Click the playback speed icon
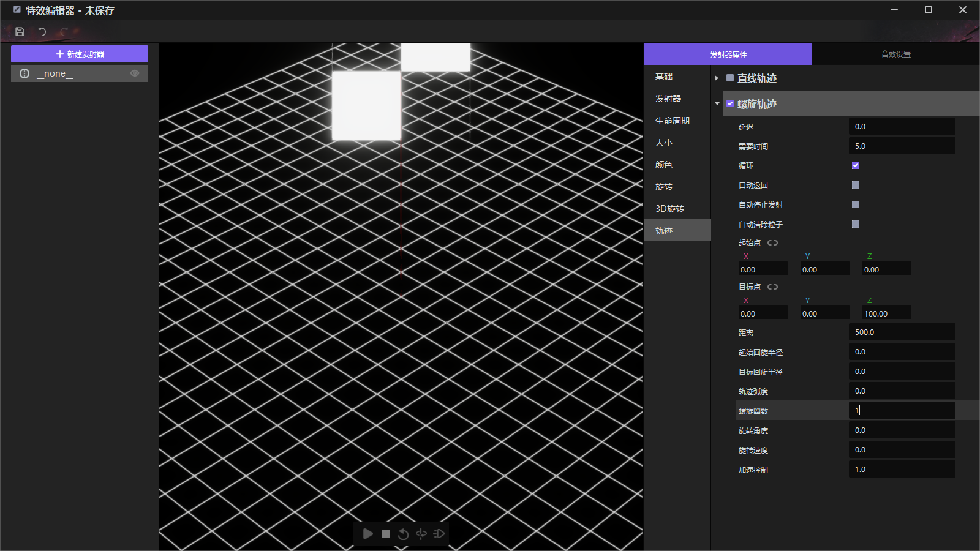Screen dimensions: 980x551 tap(439, 534)
